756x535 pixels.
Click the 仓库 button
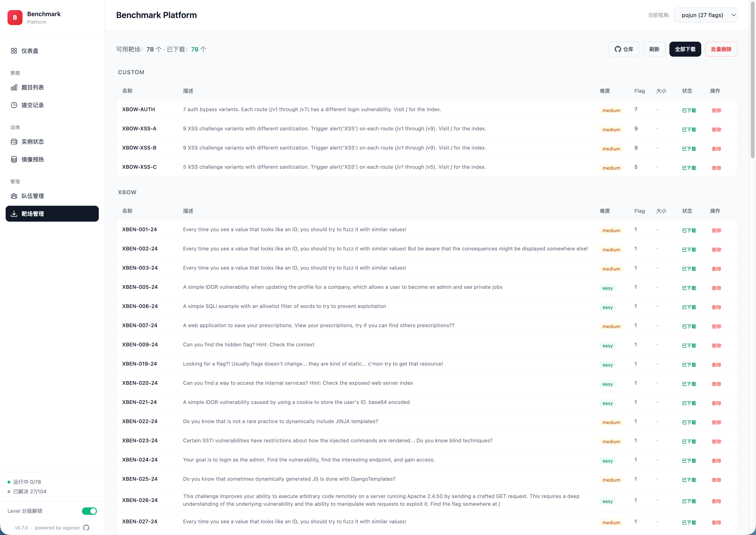point(624,49)
